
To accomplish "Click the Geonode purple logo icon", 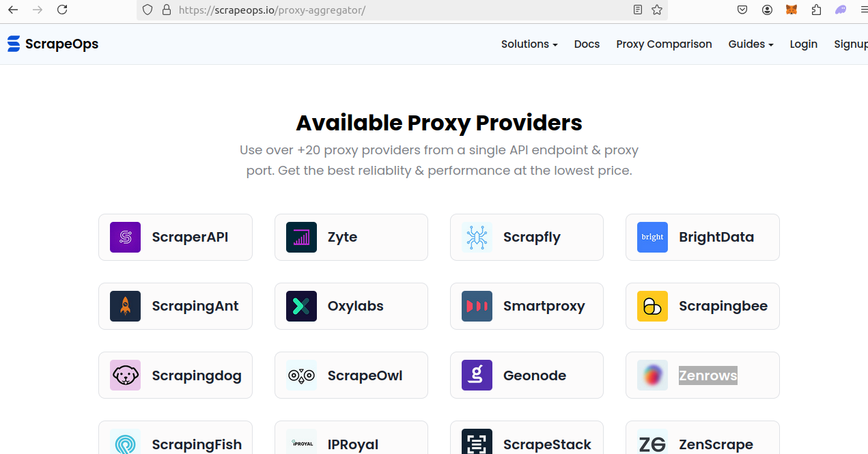I will coord(477,375).
